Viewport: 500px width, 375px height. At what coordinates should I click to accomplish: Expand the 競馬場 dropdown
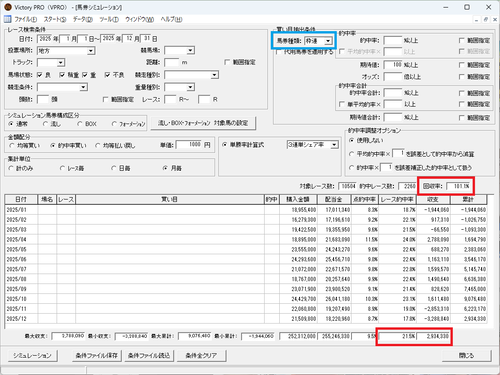[190, 51]
